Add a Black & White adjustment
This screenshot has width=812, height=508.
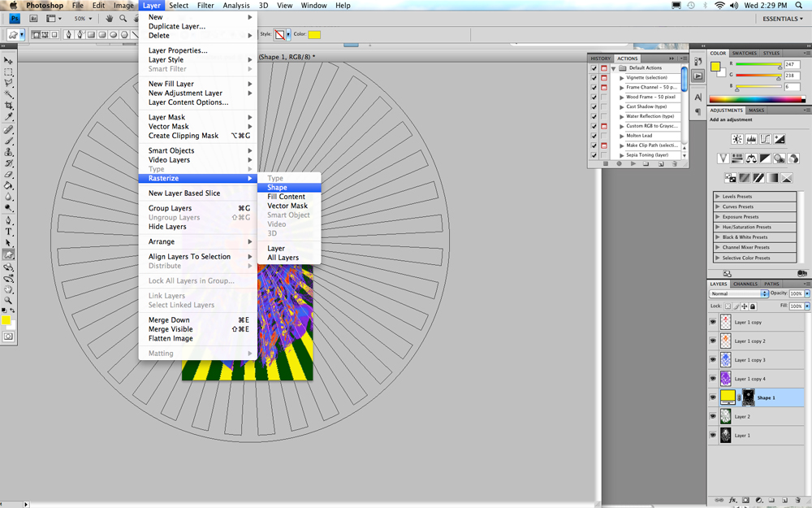click(x=765, y=158)
